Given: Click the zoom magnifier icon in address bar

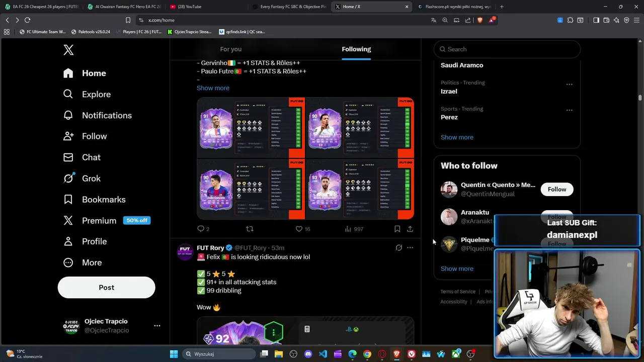Looking at the screenshot, I should point(445,20).
